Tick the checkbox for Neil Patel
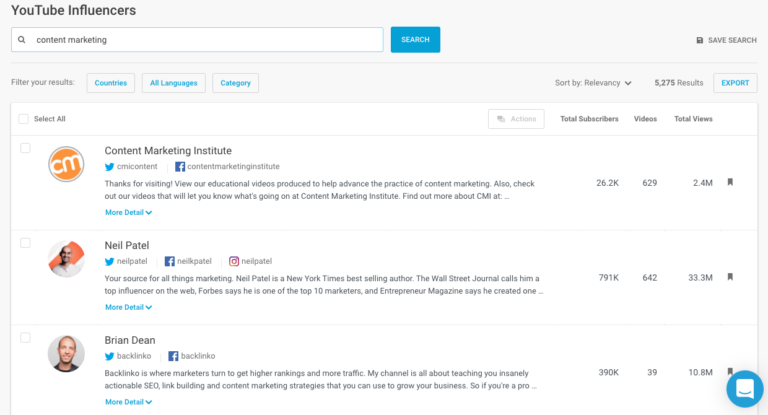 tap(25, 243)
